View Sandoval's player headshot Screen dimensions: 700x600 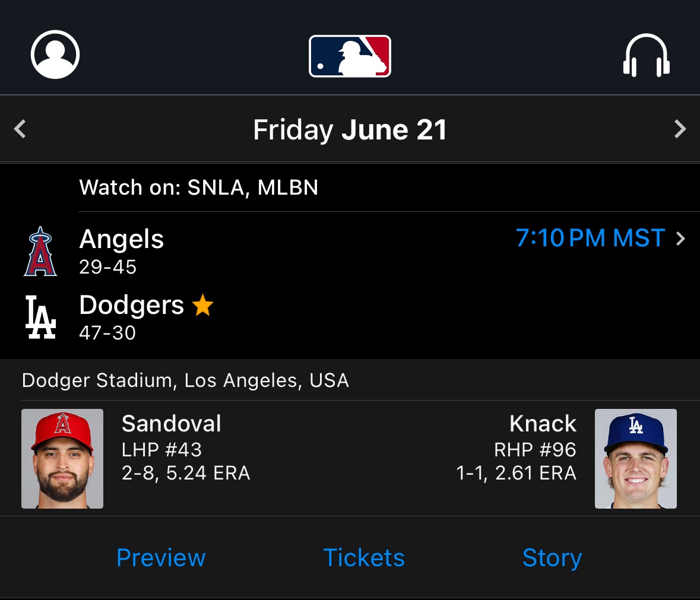pyautogui.click(x=62, y=459)
